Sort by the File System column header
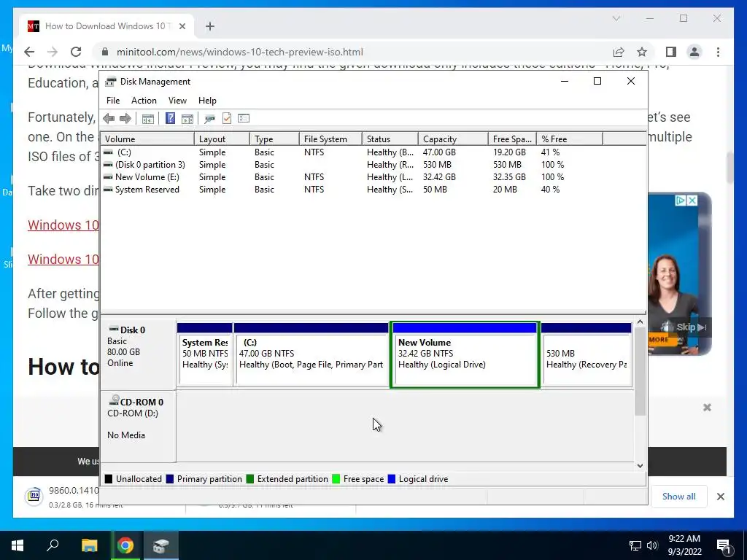Image resolution: width=747 pixels, height=560 pixels. pos(330,139)
